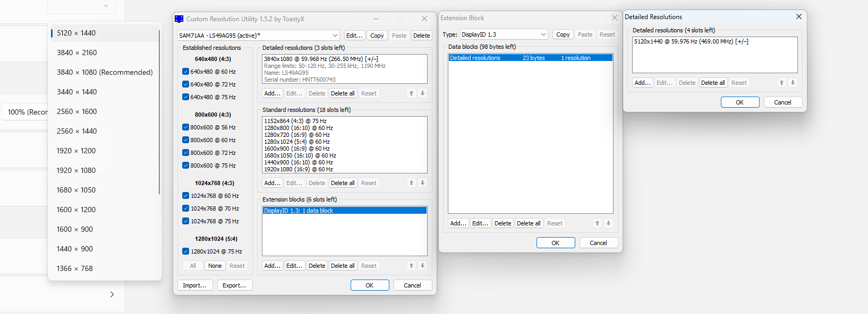Click the move-up arrow in Detailed Resolutions dialog
This screenshot has height=314, width=868.
click(x=781, y=83)
